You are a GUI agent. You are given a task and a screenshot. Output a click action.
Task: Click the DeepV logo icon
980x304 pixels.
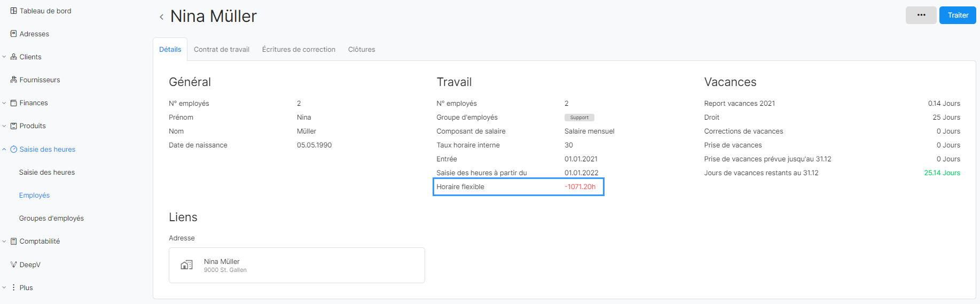tap(13, 264)
